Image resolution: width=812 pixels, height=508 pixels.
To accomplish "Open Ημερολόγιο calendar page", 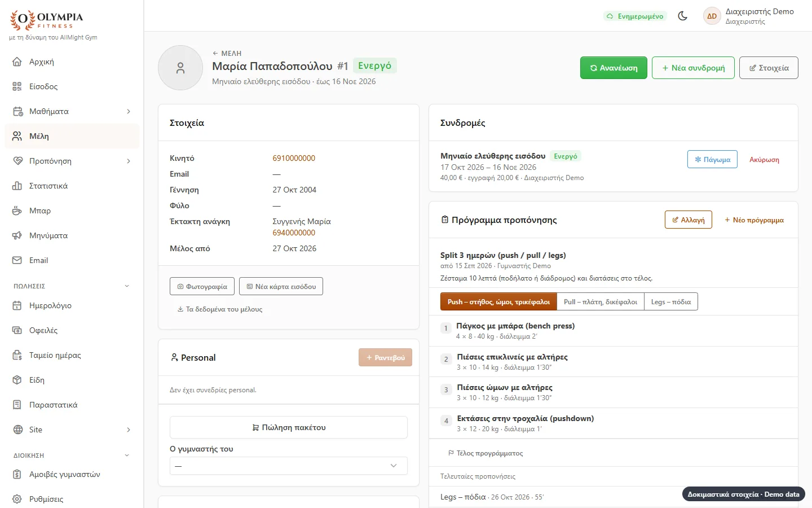I will pyautogui.click(x=72, y=305).
